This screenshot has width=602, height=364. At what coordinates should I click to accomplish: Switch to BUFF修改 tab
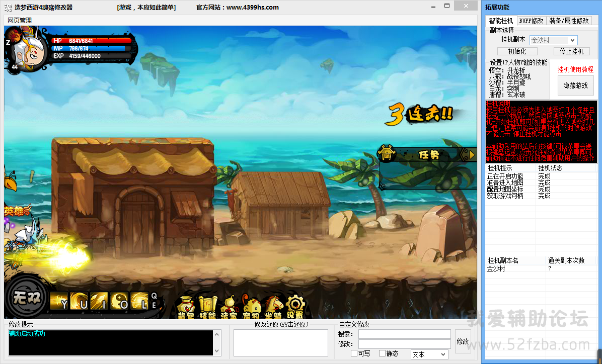pyautogui.click(x=531, y=21)
